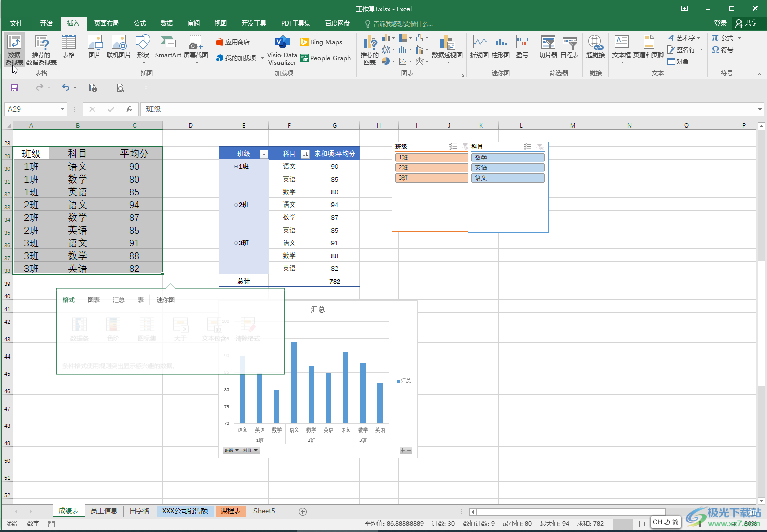
Task: Toggle the 数学 slicer item
Action: (x=508, y=158)
